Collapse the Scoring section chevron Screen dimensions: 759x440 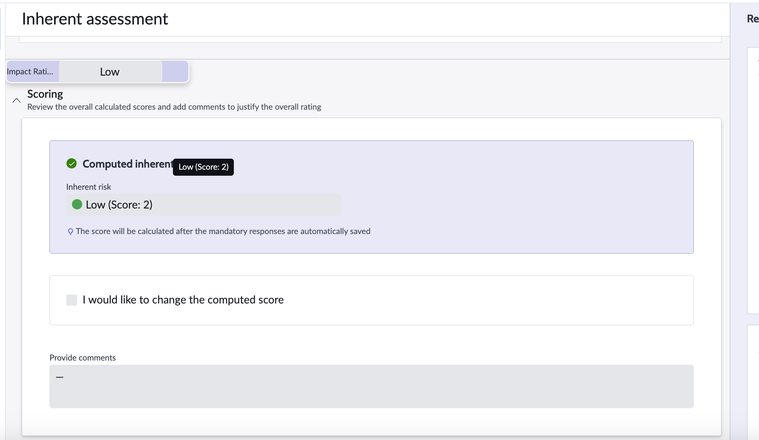(x=16, y=100)
